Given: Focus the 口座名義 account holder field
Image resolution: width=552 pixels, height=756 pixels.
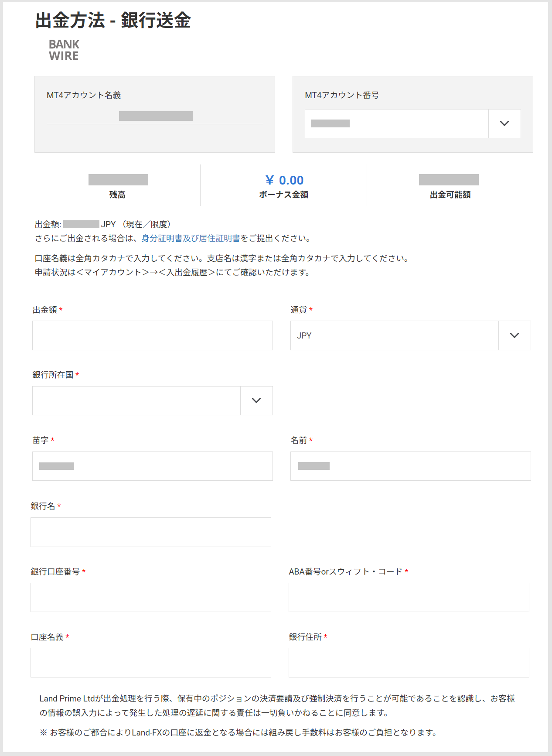Looking at the screenshot, I should 150,663.
